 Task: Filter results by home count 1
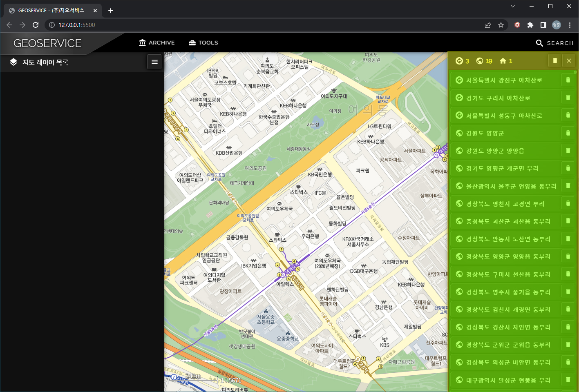[x=506, y=61]
